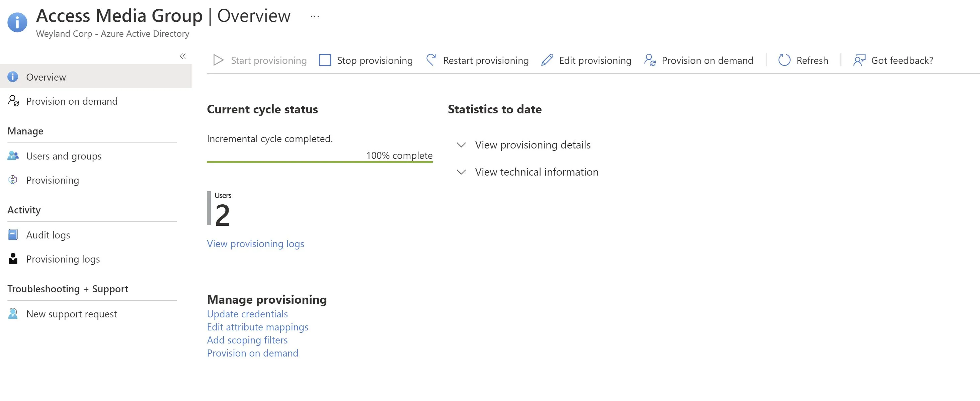The height and width of the screenshot is (401, 980).
Task: Open the ellipsis more options menu
Action: click(315, 16)
